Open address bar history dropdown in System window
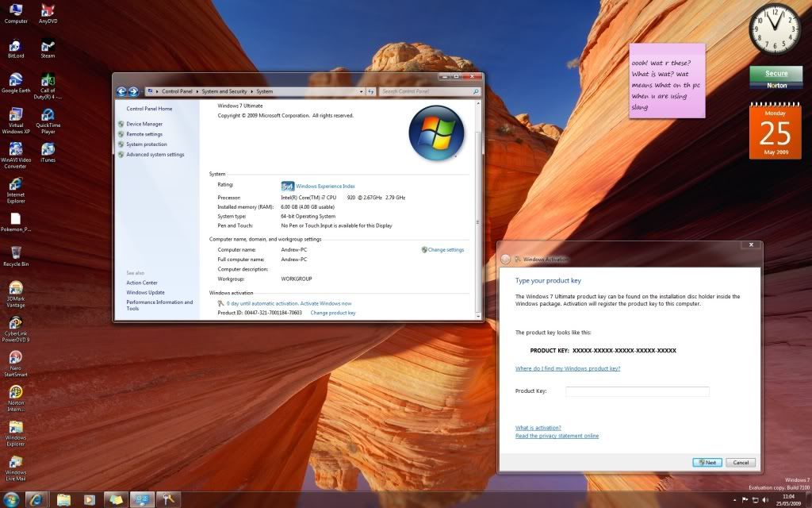This screenshot has height=508, width=812. (x=362, y=91)
